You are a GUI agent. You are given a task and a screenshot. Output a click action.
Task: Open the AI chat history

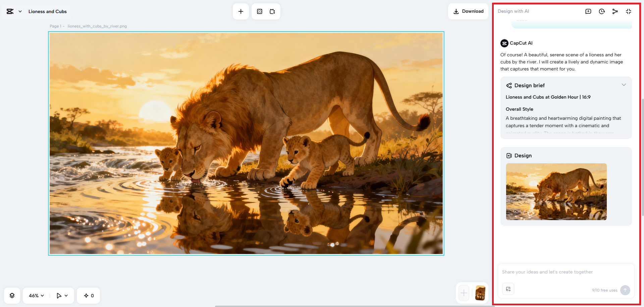[x=602, y=11]
